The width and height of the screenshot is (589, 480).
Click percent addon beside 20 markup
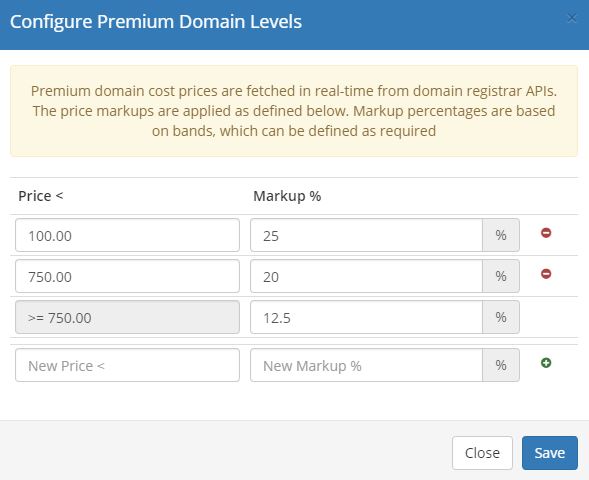click(501, 276)
